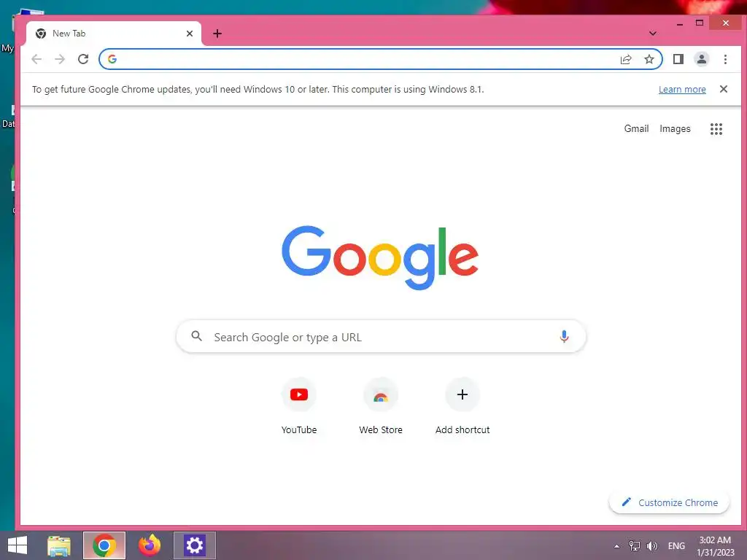Click the Back navigation arrow
Viewport: 747px width, 560px height.
(x=36, y=59)
